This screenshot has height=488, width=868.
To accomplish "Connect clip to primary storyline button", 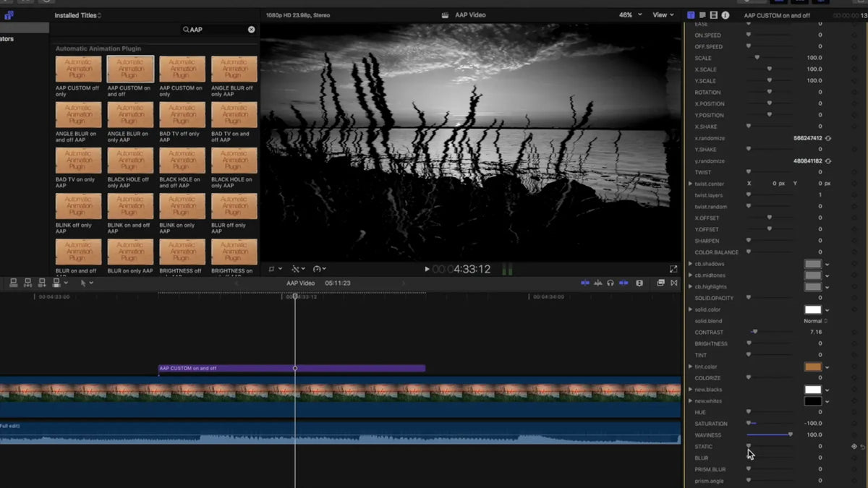I will (x=14, y=283).
